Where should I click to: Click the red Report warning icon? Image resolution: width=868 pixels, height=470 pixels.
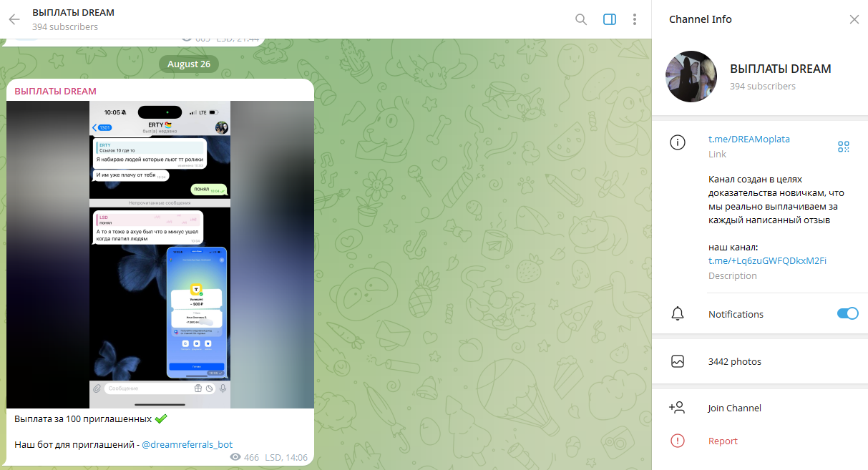click(x=677, y=441)
